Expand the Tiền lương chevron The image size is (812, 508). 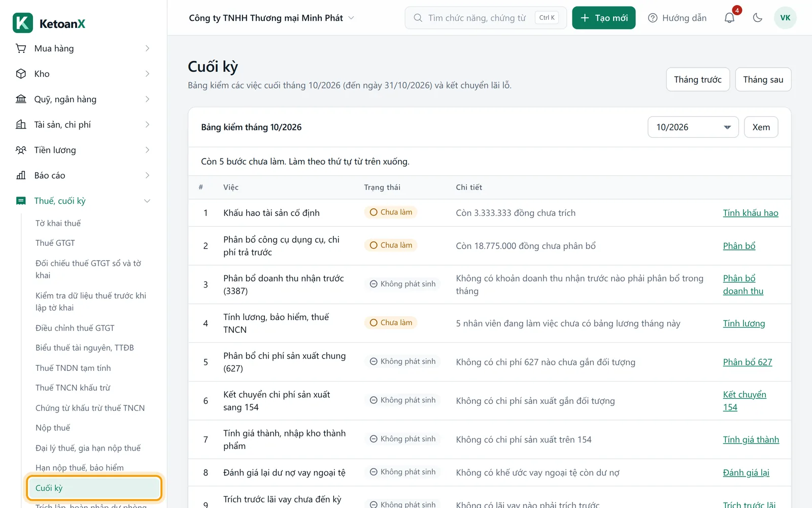147,150
